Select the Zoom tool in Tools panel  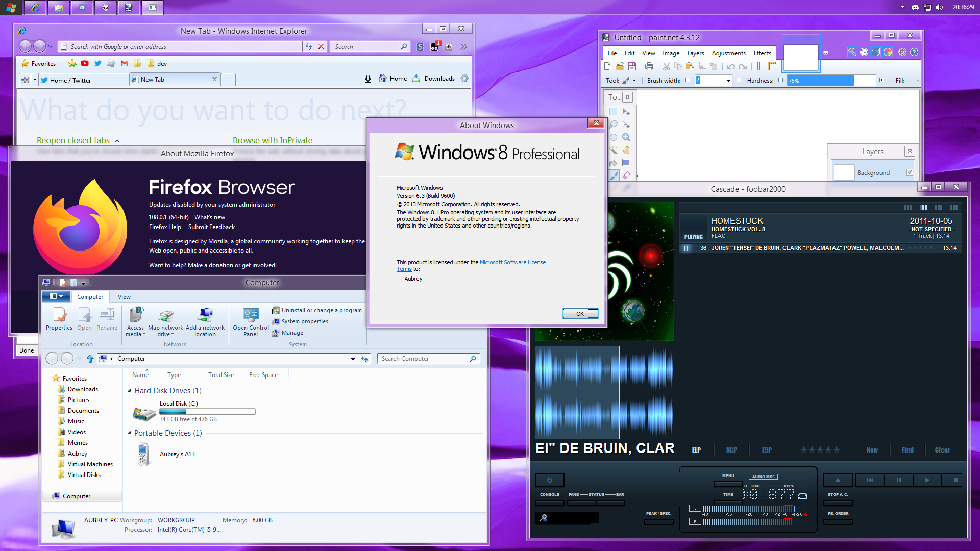click(x=626, y=137)
